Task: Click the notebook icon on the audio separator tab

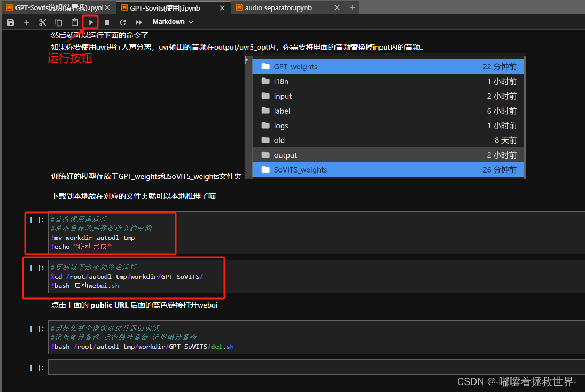Action: [239, 8]
